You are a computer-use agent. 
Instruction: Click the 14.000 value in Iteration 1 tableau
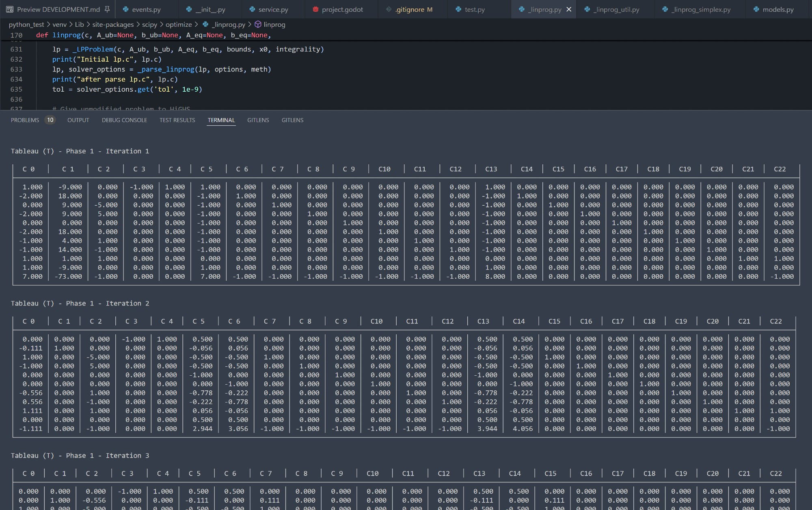click(x=70, y=250)
